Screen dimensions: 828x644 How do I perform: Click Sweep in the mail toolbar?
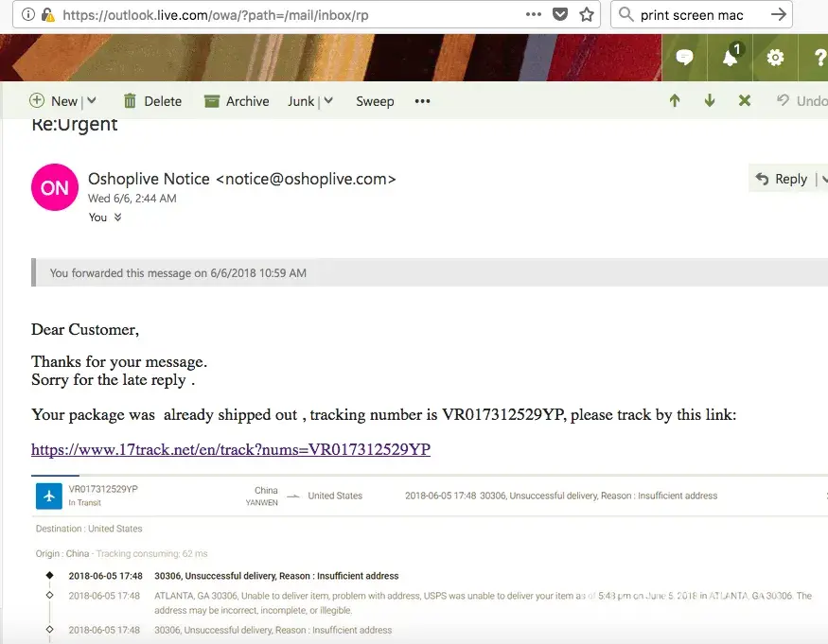375,101
